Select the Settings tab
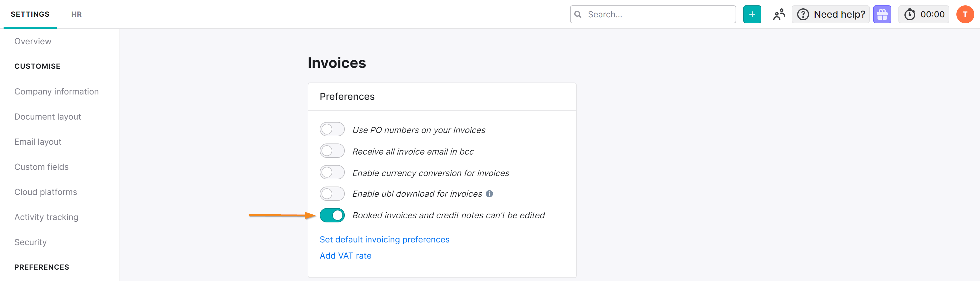Image resolution: width=980 pixels, height=281 pixels. tap(30, 14)
